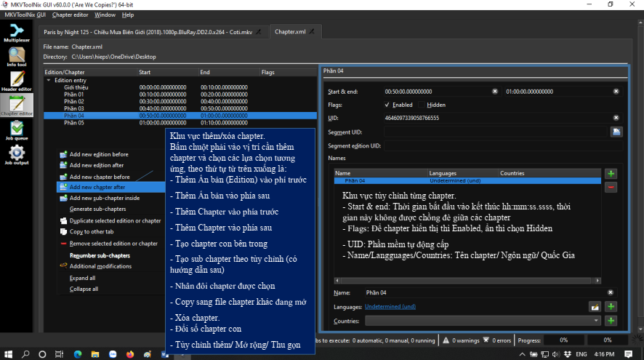The height and width of the screenshot is (360, 644).
Task: Select the Phần 05 chapter row
Action: 180,123
